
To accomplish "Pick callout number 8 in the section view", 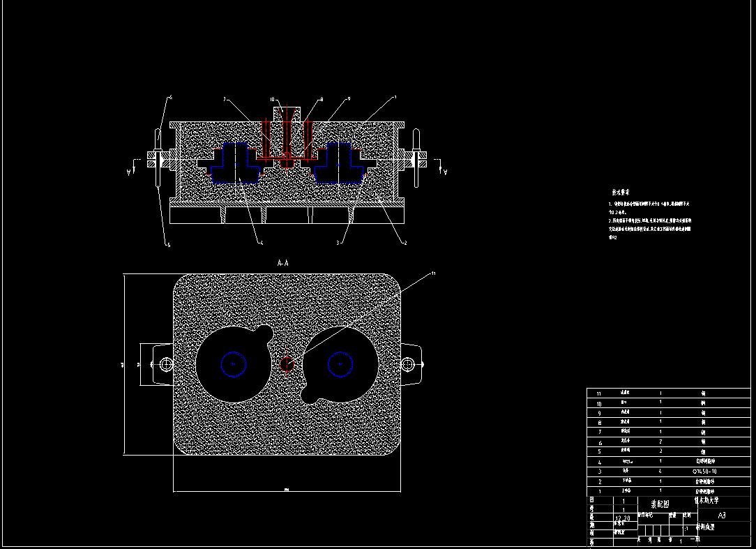I will (x=322, y=100).
